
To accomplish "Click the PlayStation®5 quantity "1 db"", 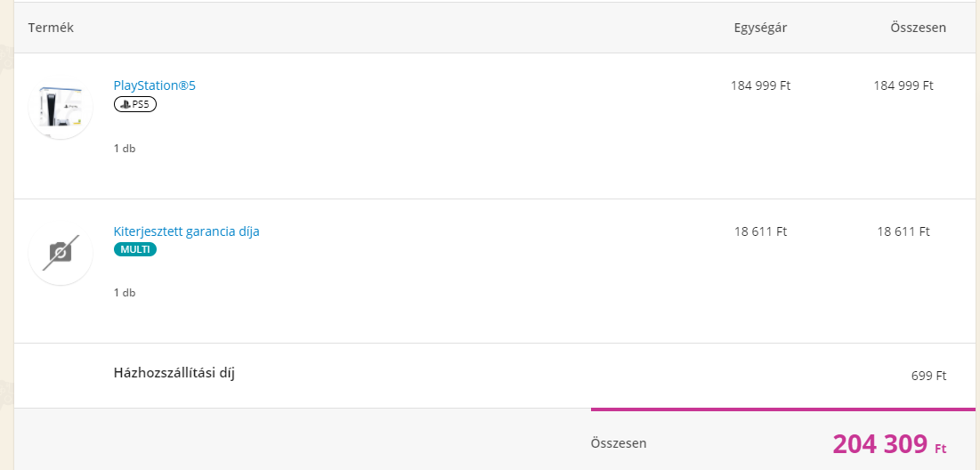I will pos(125,149).
